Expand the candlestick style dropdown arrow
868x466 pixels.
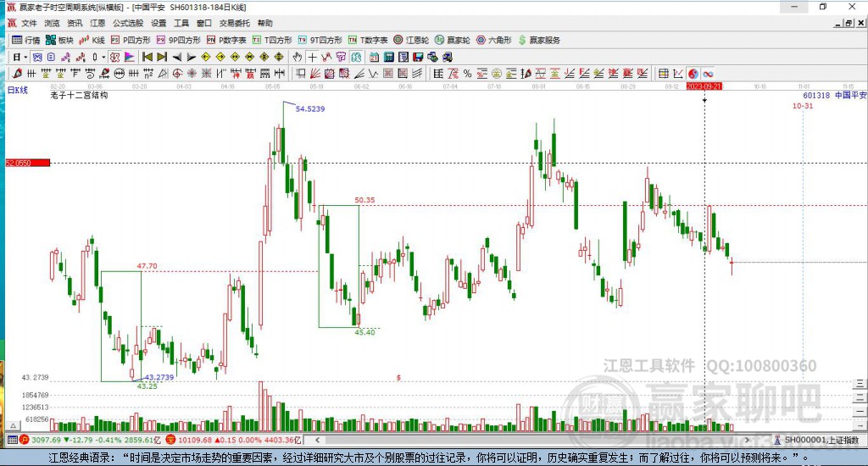click(103, 57)
